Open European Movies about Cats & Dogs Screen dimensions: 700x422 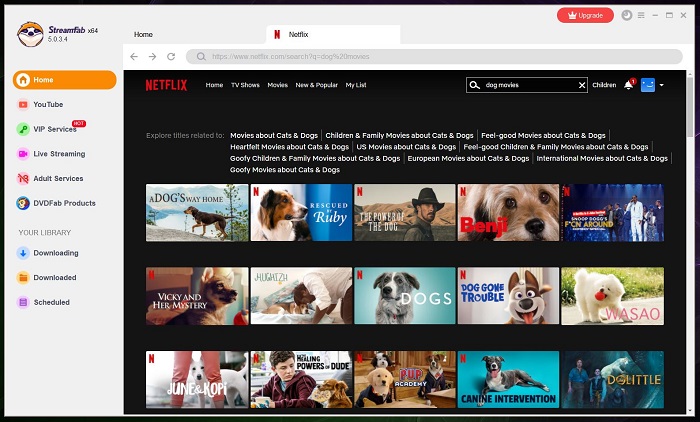coord(468,159)
